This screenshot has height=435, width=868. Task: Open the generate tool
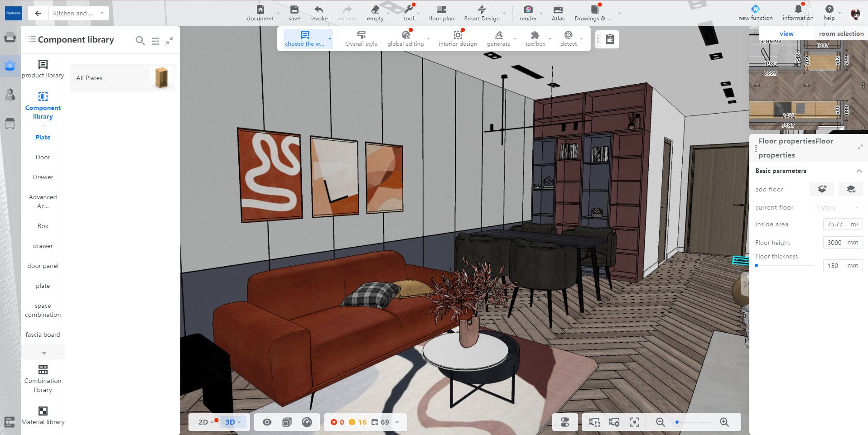tap(499, 35)
